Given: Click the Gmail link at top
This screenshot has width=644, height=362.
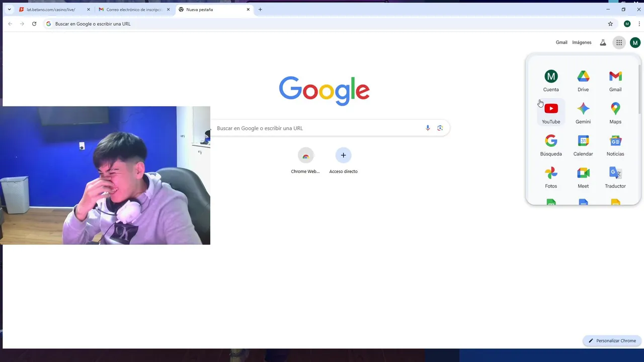Looking at the screenshot, I should 561,43.
